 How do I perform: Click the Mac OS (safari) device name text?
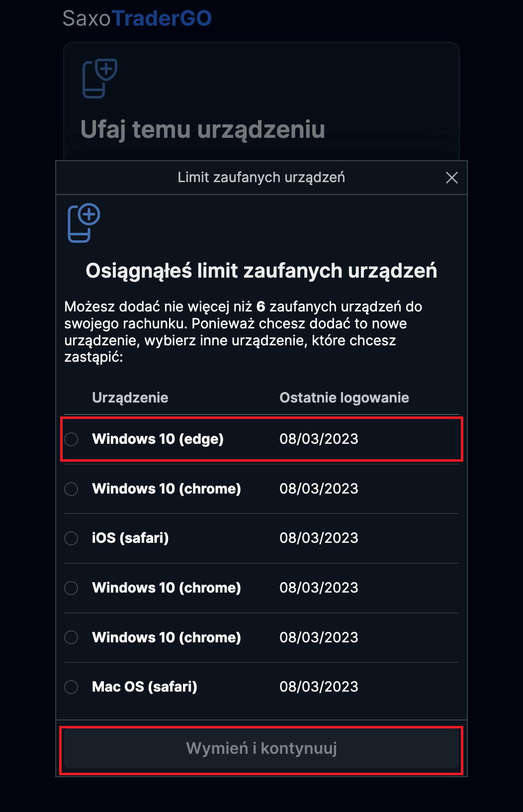click(x=145, y=687)
